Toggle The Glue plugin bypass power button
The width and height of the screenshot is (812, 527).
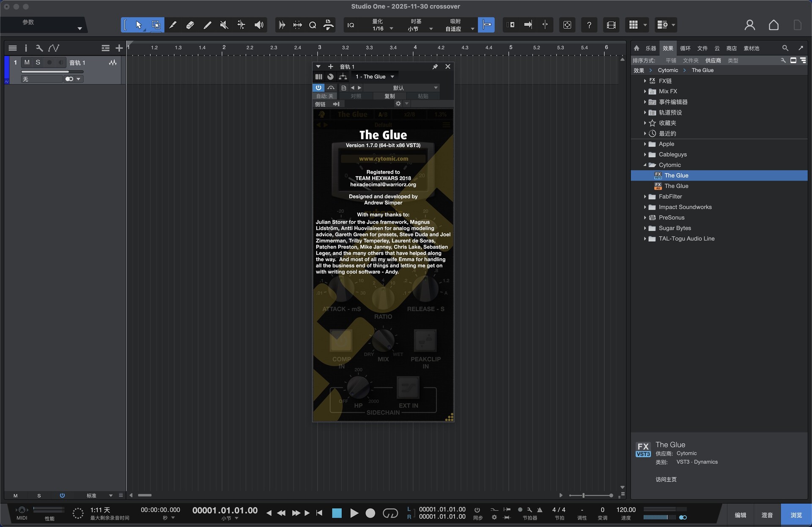tap(318, 88)
